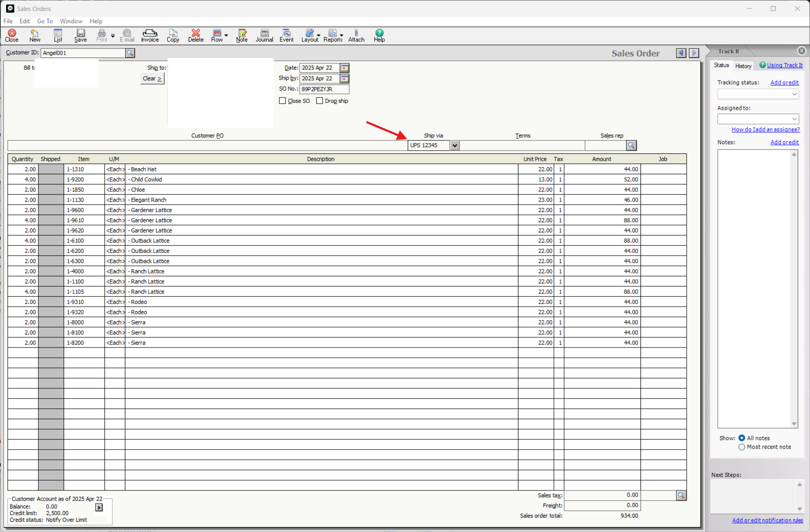Click the Customer ID input field
This screenshot has width=810, height=532.
click(83, 53)
